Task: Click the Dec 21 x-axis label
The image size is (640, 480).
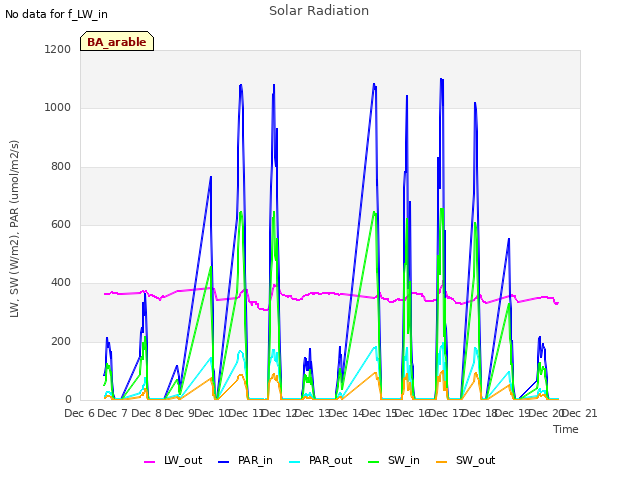Action: pyautogui.click(x=579, y=413)
